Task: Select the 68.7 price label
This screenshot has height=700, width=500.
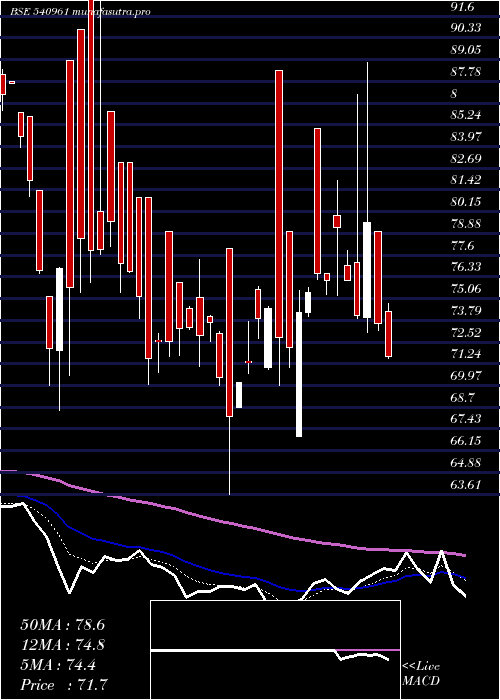Action: pos(463,398)
